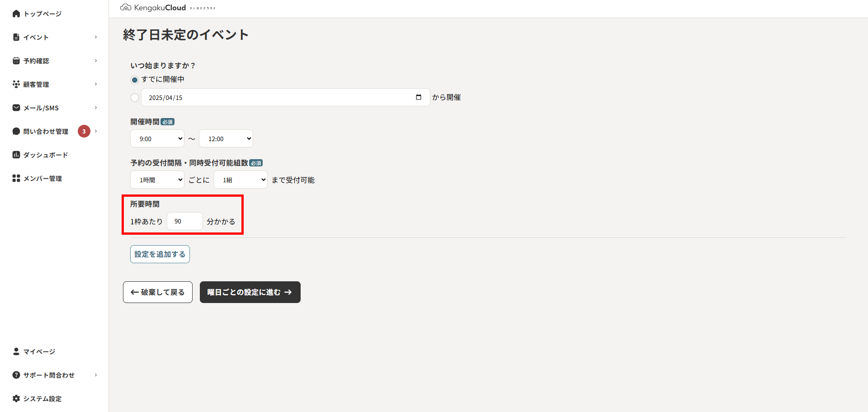The height and width of the screenshot is (412, 868).
Task: Expand the メール/SMS menu chevron
Action: pyautogui.click(x=96, y=108)
